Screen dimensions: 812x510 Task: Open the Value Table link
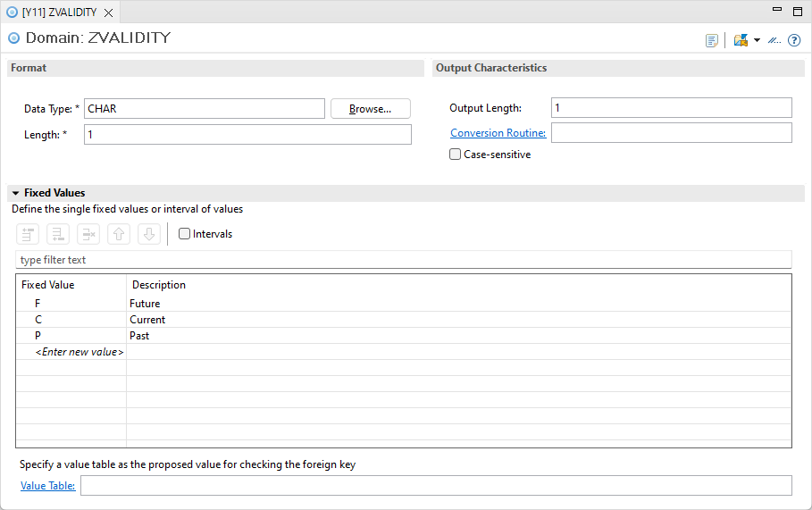47,486
